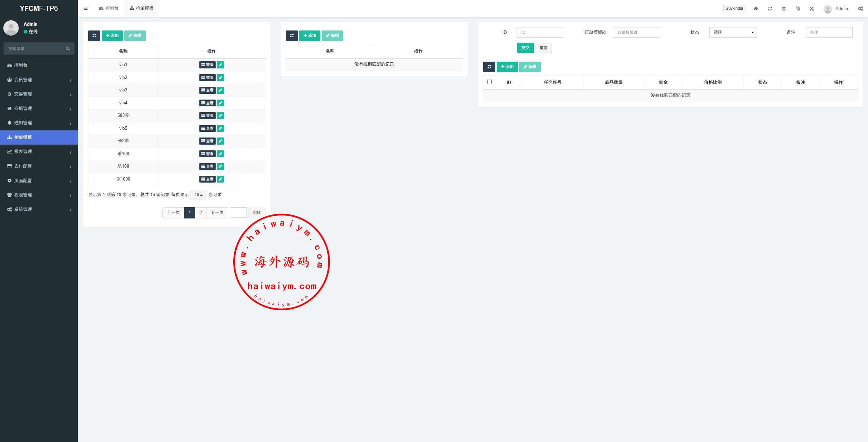Click the home icon in top bar
868x442 pixels.
756,8
